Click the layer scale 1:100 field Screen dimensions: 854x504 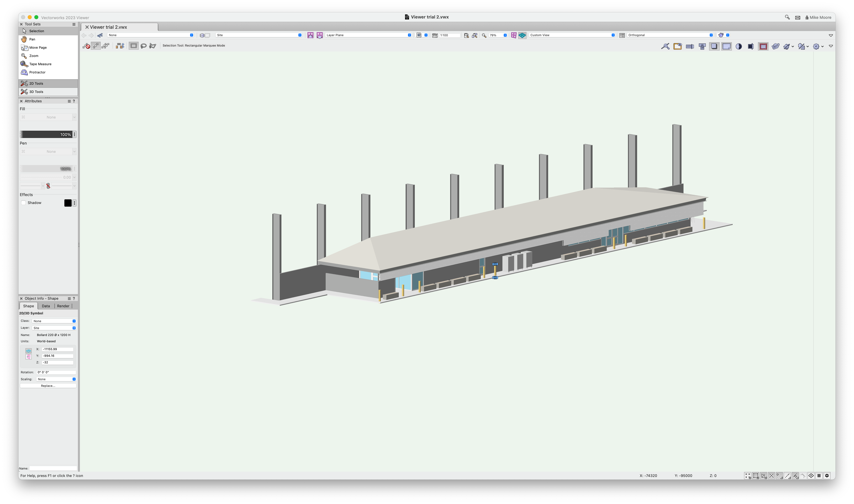tap(449, 35)
